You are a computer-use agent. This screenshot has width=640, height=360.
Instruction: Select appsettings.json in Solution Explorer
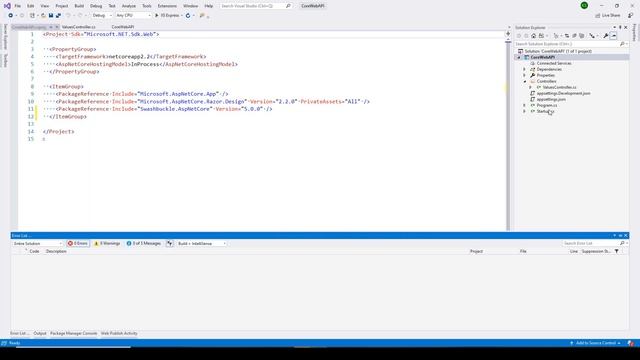pos(551,99)
